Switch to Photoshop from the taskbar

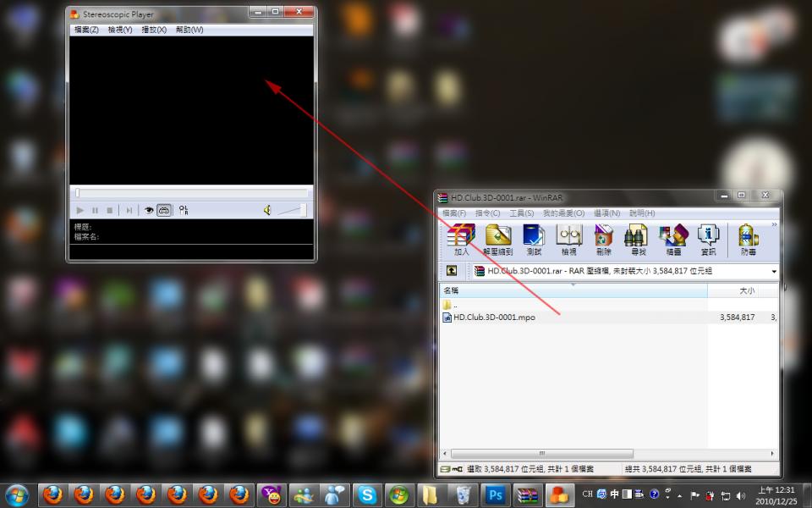(x=496, y=495)
